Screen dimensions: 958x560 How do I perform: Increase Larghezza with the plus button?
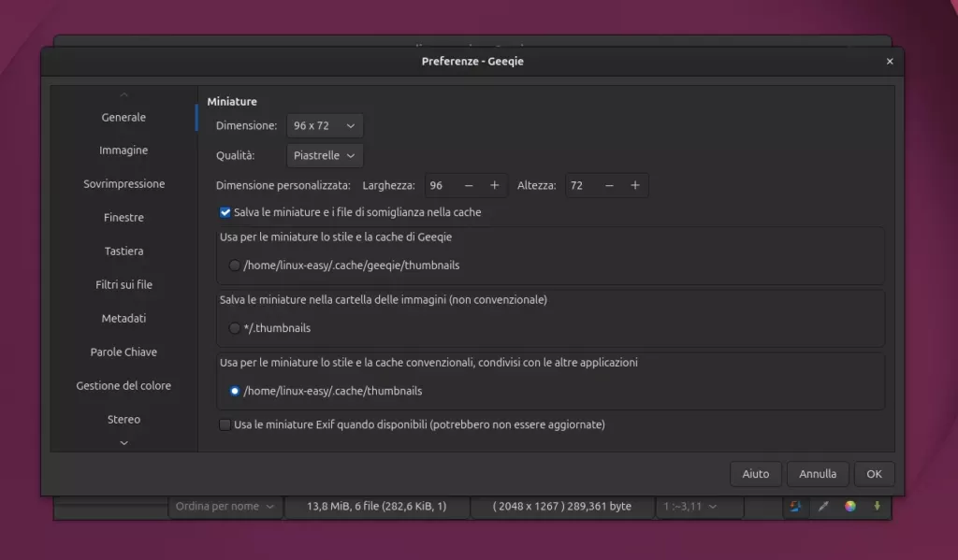[494, 186]
